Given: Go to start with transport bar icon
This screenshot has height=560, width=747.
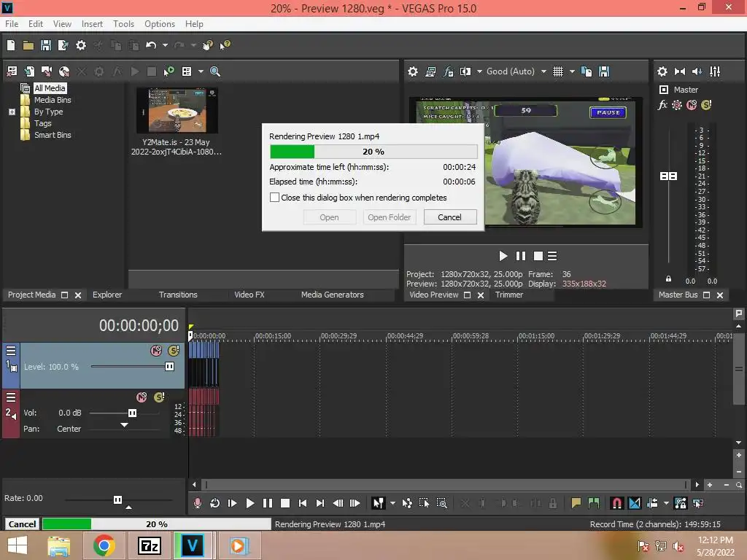Looking at the screenshot, I should 303,503.
